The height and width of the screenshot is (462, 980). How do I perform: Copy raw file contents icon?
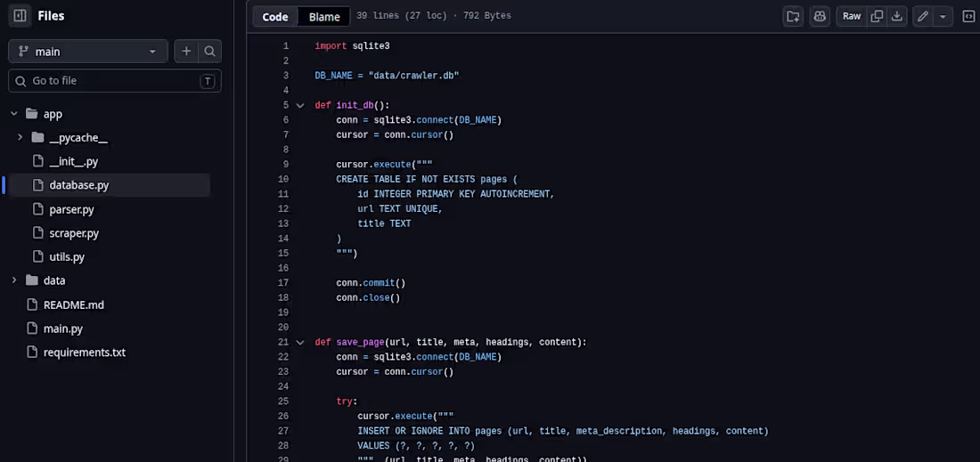[x=877, y=16]
